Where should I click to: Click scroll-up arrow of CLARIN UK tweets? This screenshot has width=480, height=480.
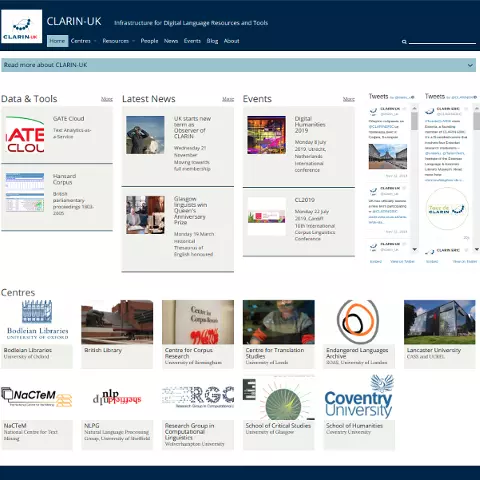tap(414, 109)
